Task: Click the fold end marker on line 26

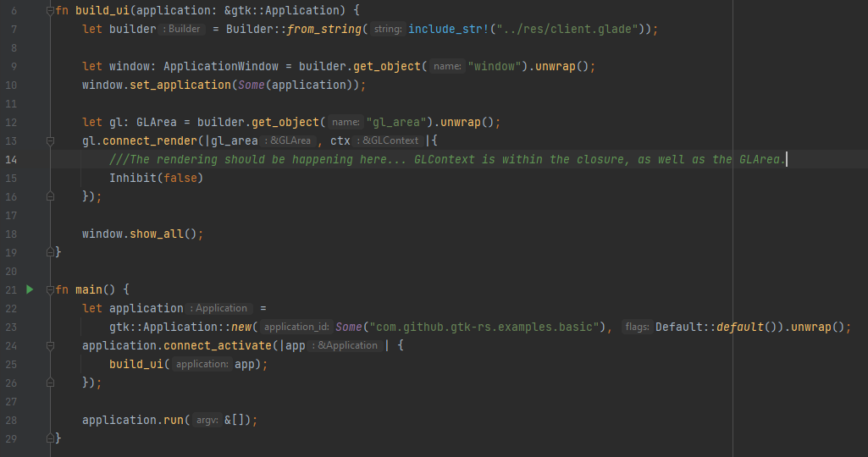Action: 50,383
